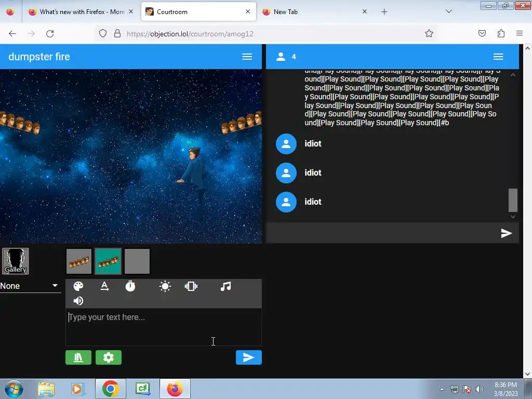This screenshot has width=532, height=399.
Task: Open the text color palette tool
Action: click(x=78, y=286)
